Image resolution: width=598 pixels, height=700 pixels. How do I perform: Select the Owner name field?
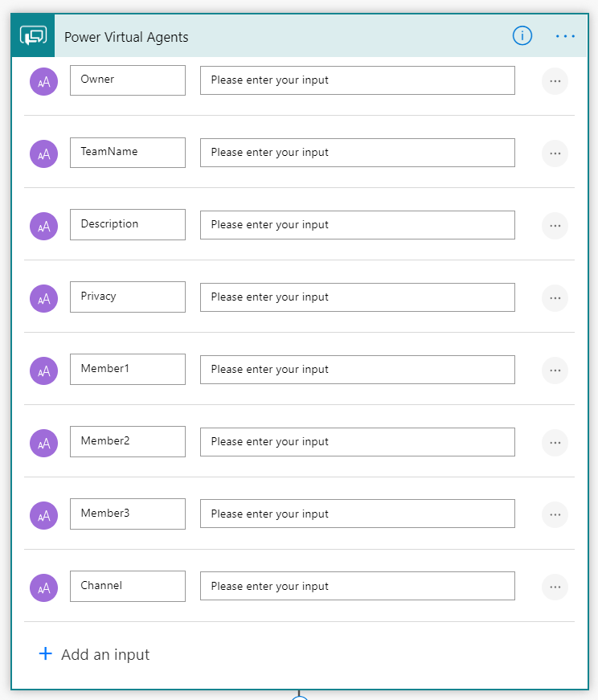[x=128, y=80]
